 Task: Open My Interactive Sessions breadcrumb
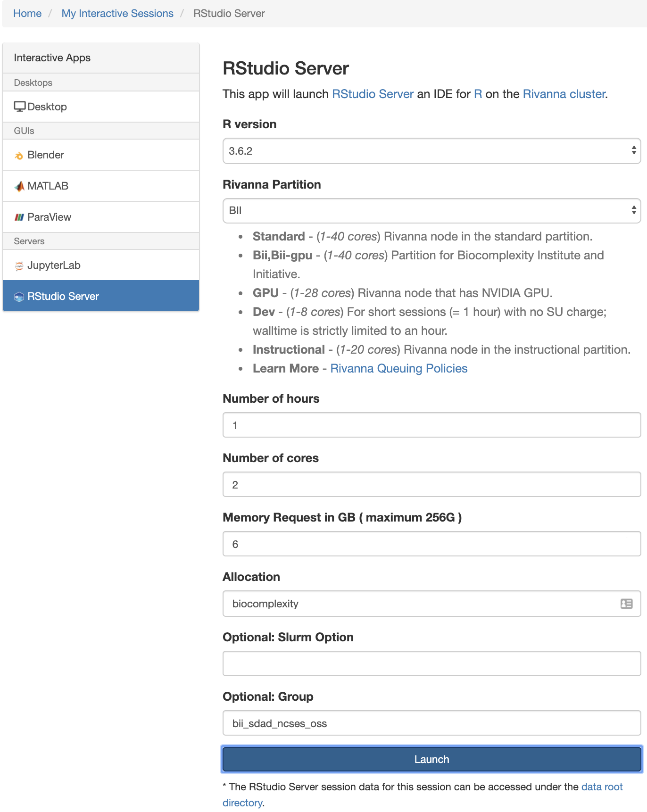pyautogui.click(x=117, y=13)
